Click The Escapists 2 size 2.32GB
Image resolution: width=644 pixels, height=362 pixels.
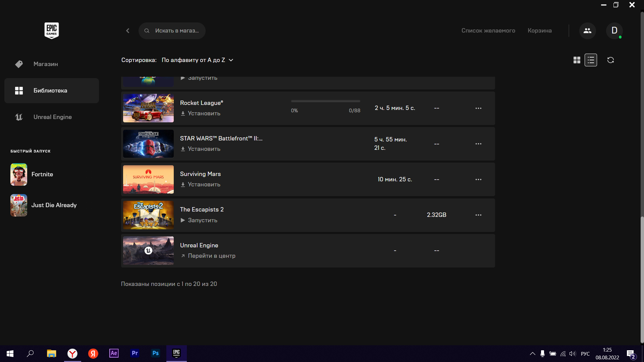pyautogui.click(x=436, y=215)
